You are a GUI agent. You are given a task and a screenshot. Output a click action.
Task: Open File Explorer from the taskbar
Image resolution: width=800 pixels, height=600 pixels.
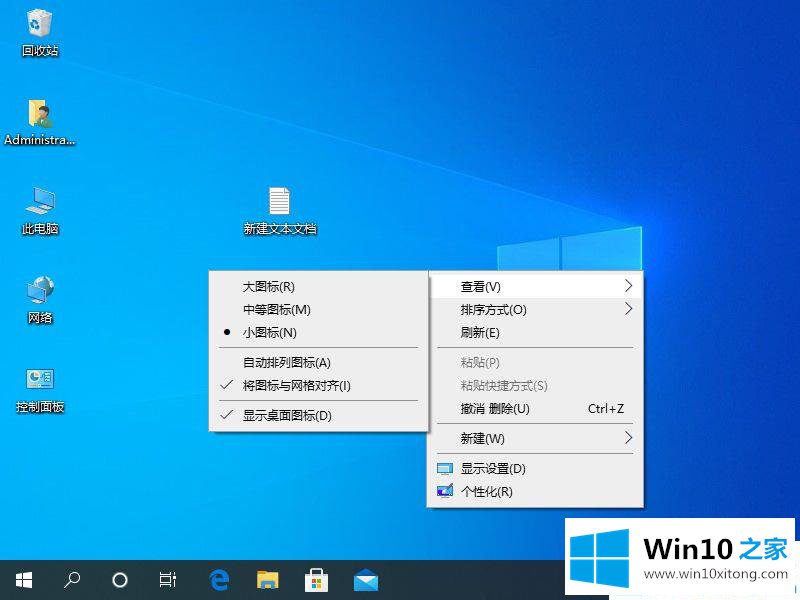click(x=267, y=580)
